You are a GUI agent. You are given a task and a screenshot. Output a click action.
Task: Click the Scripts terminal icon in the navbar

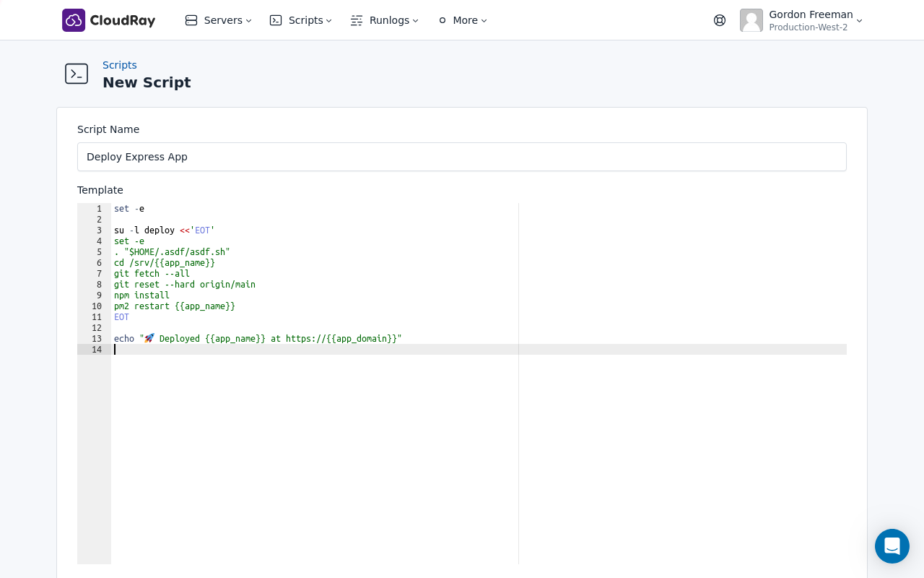[x=276, y=20]
